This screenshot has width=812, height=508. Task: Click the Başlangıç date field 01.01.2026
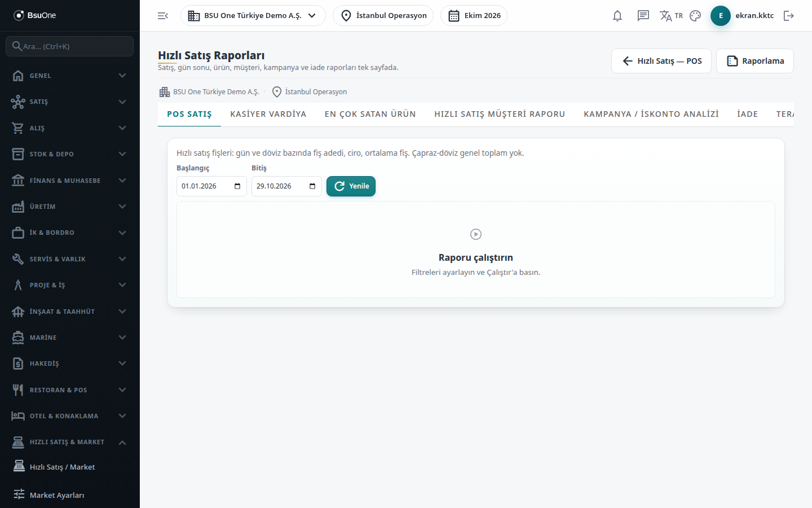tap(211, 186)
